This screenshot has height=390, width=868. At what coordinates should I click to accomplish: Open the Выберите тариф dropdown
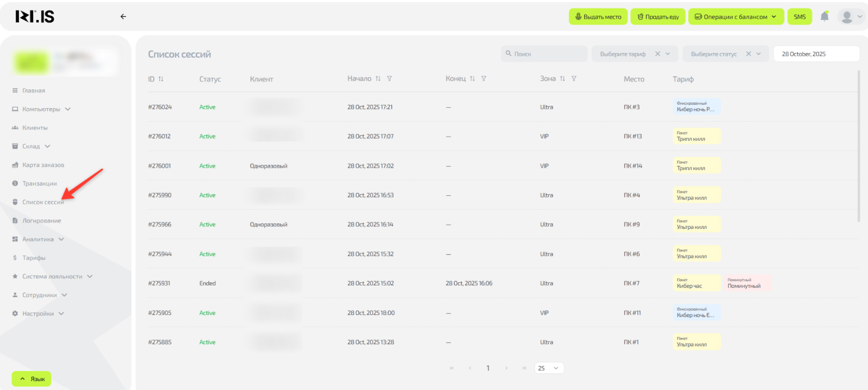coord(624,54)
